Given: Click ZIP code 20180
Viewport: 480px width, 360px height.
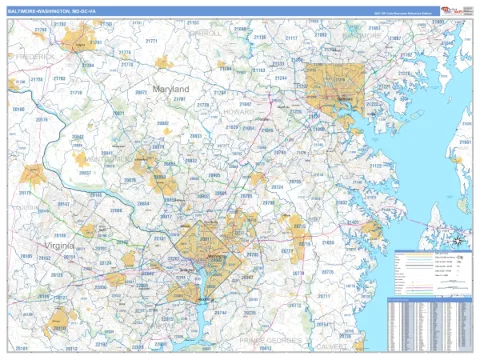Looking at the screenshot, I should pos(18,109).
